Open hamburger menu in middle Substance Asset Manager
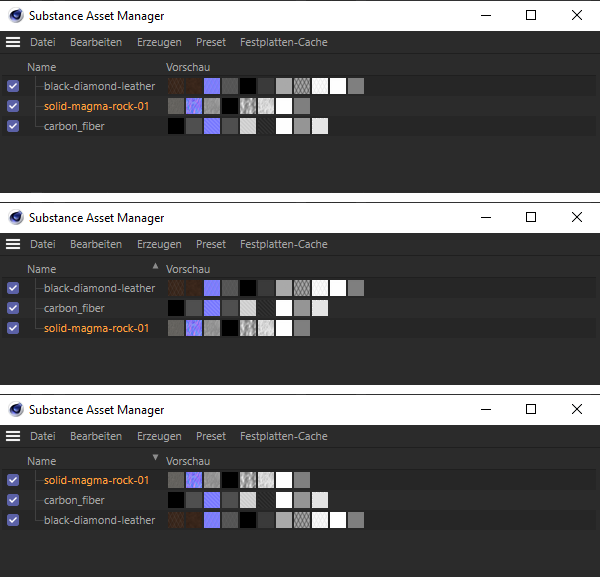Screen dimensions: 600x577 click(x=13, y=244)
